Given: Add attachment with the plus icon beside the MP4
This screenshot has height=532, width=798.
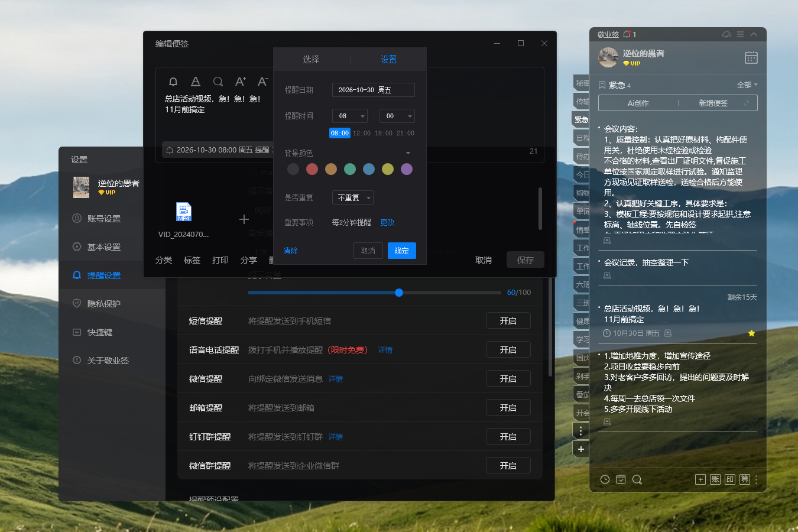Looking at the screenshot, I should (x=244, y=219).
